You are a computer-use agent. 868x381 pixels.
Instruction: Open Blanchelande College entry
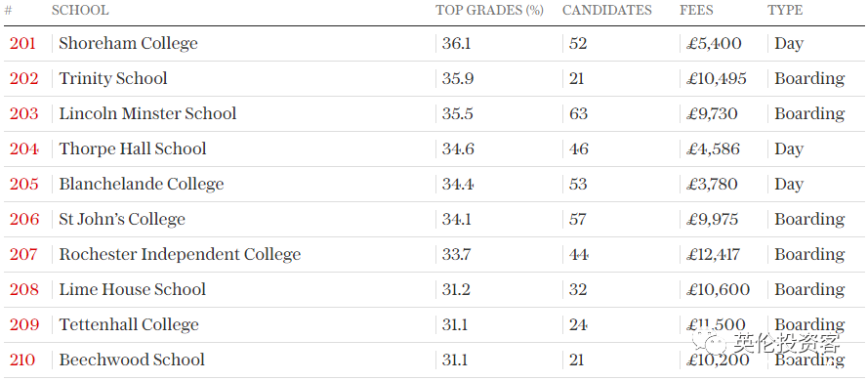coord(142,184)
